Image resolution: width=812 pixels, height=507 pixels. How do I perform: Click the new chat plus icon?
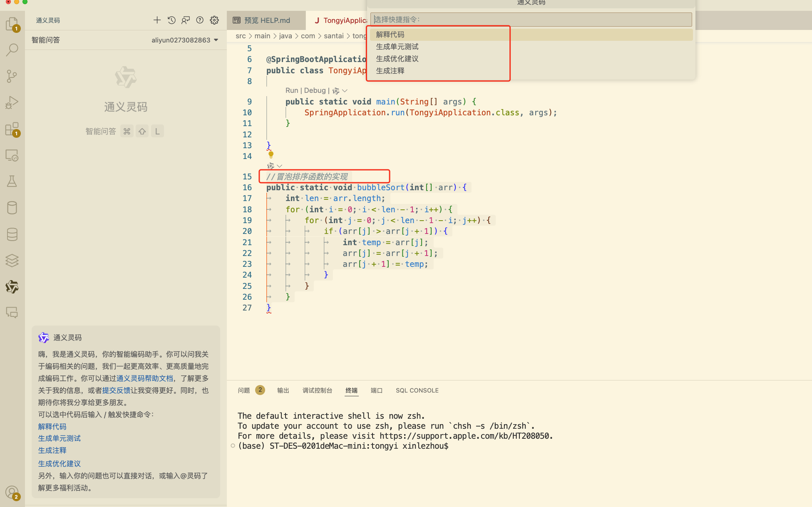[157, 20]
